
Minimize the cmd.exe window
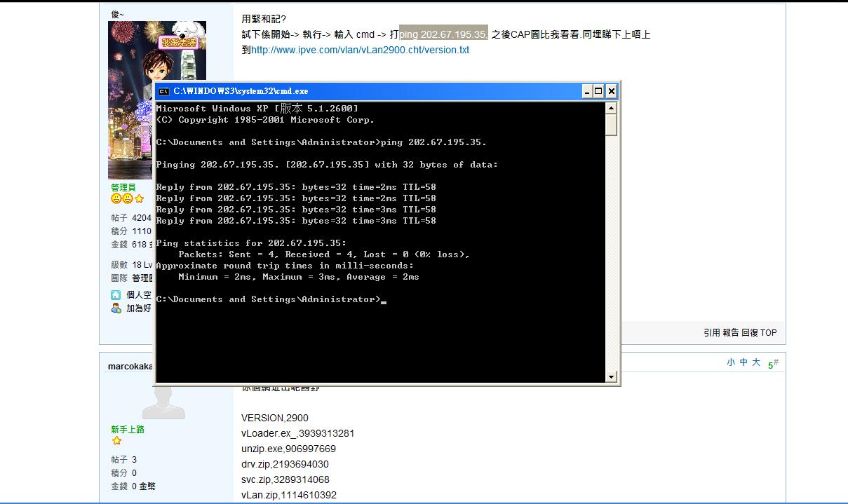click(x=587, y=91)
